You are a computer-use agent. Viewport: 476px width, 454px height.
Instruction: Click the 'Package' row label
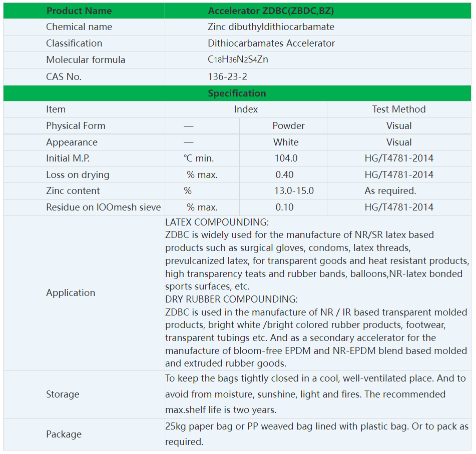coord(64,434)
